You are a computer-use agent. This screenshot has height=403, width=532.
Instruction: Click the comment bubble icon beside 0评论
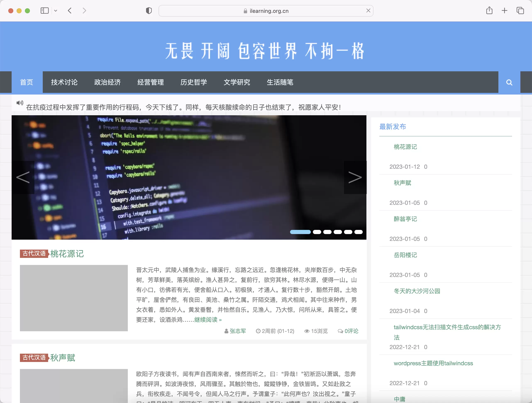pyautogui.click(x=340, y=331)
